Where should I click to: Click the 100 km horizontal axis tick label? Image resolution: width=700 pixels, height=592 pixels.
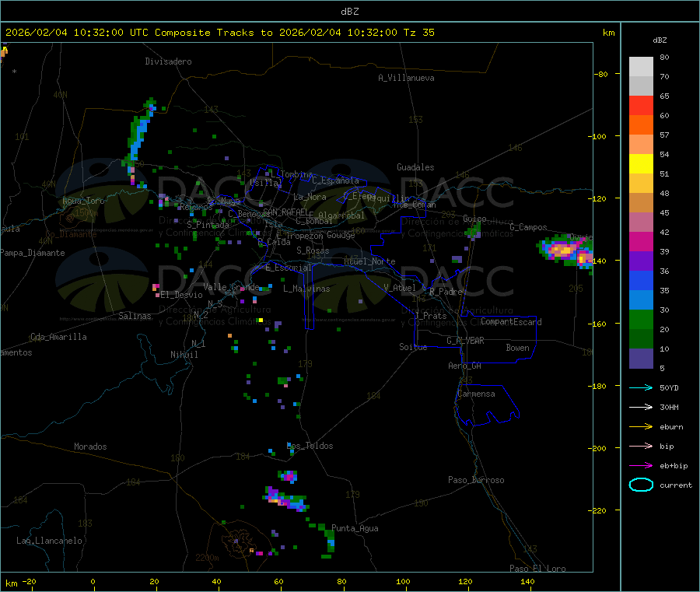coord(403,581)
